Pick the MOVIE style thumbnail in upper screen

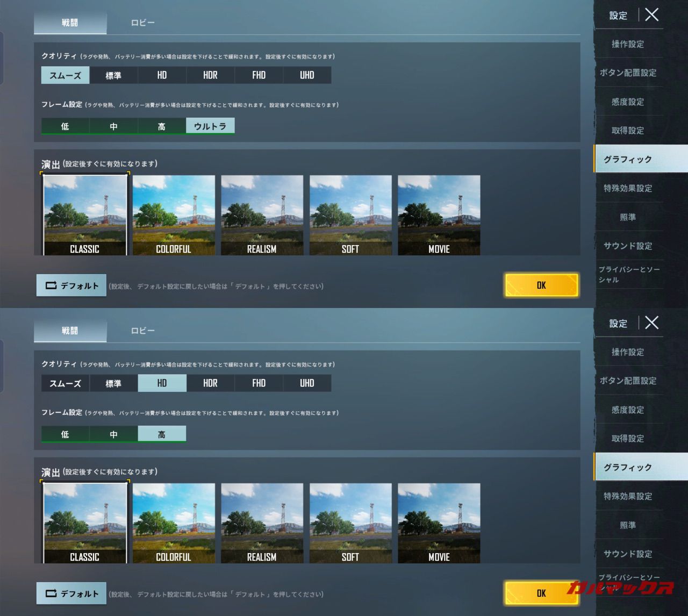coord(439,215)
